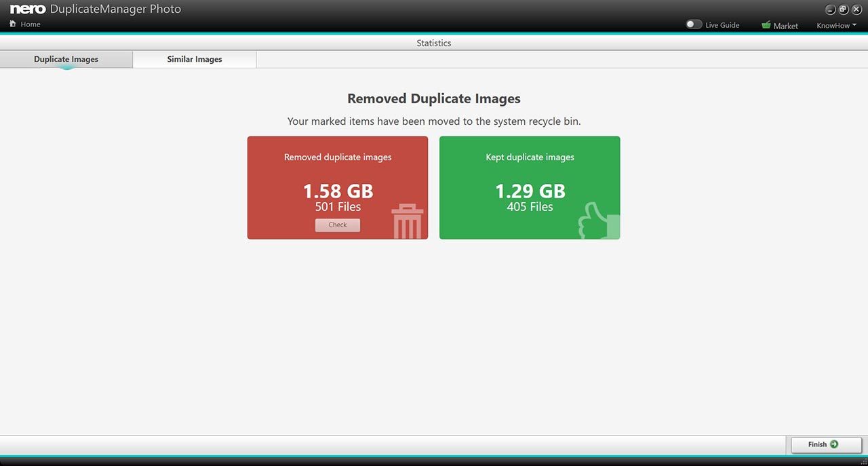Close the Nero DuplicateManager Photo window
Screen dimensions: 868x466
pos(856,9)
